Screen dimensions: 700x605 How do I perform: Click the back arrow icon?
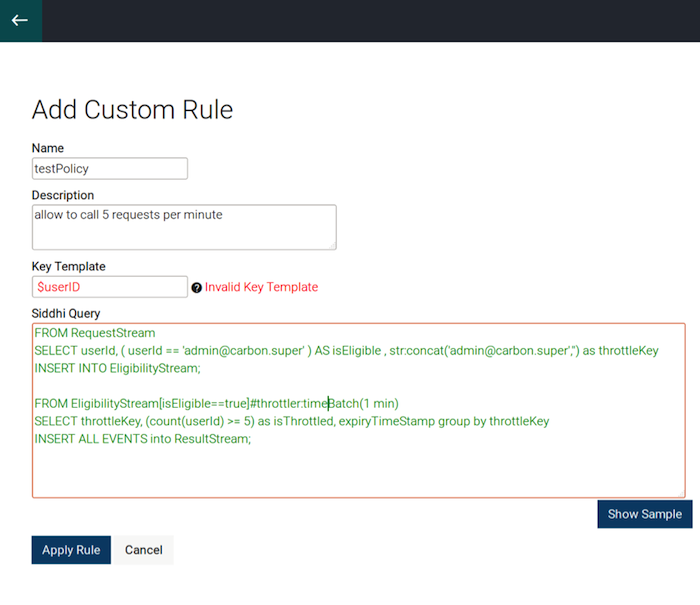pyautogui.click(x=20, y=20)
